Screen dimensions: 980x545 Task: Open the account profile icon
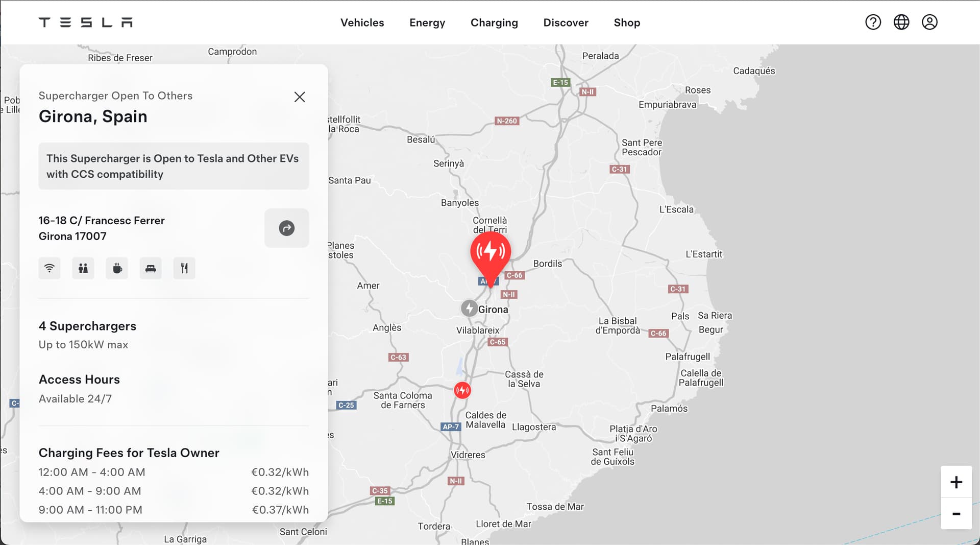pyautogui.click(x=929, y=22)
